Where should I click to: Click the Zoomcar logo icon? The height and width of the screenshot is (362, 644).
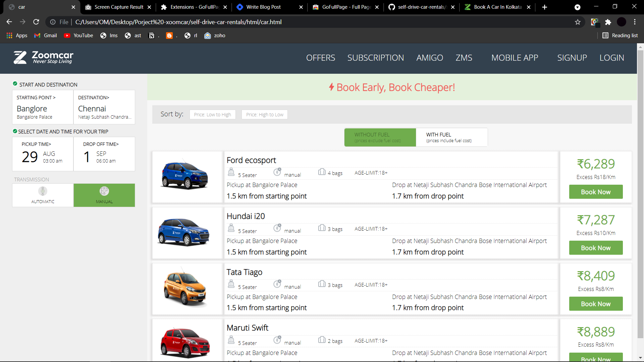20,57
